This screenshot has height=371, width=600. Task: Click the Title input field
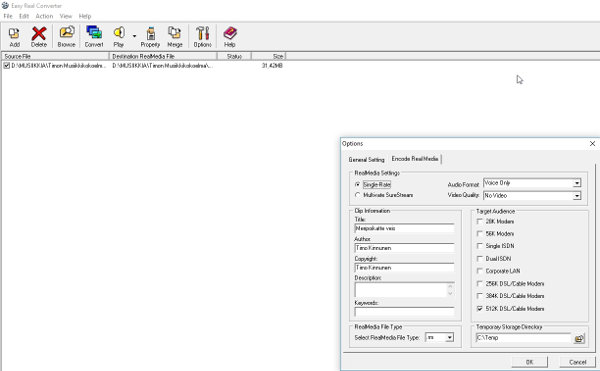404,228
